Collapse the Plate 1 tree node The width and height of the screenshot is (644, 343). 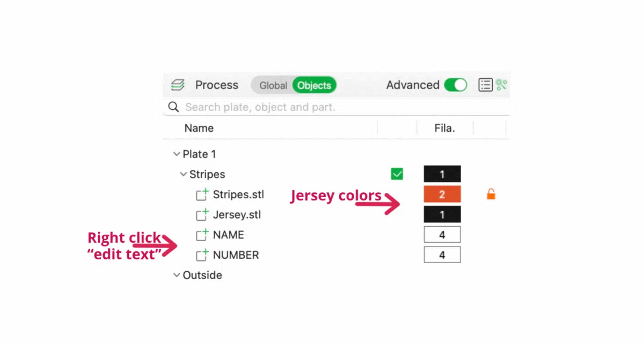[176, 154]
